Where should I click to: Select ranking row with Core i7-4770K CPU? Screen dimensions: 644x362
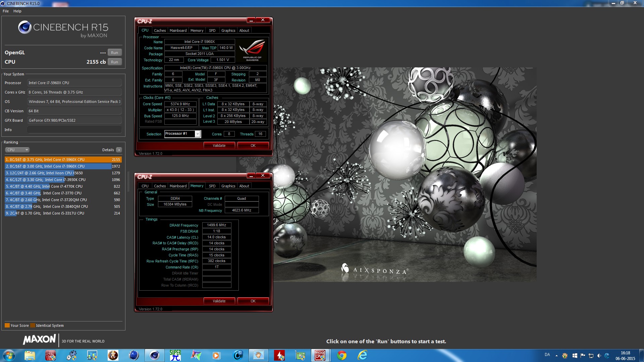[x=63, y=186]
